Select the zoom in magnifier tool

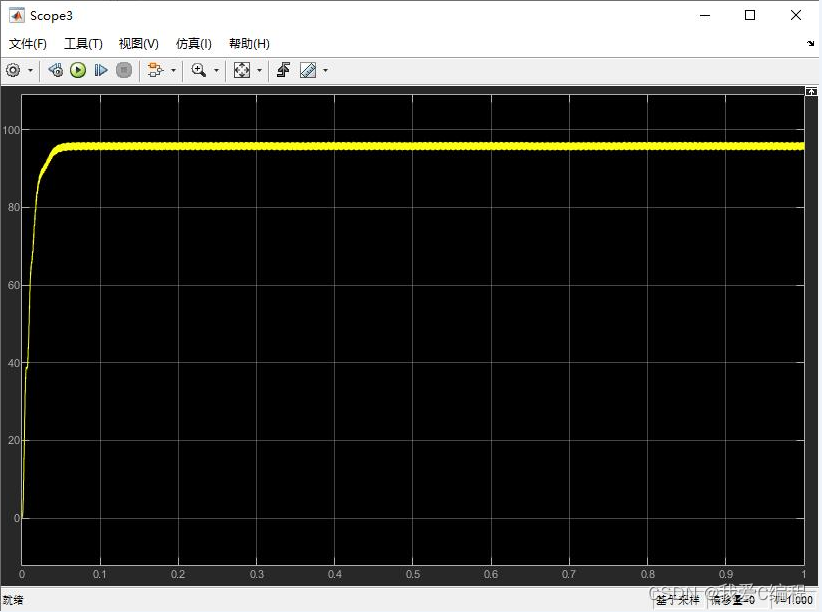(199, 70)
